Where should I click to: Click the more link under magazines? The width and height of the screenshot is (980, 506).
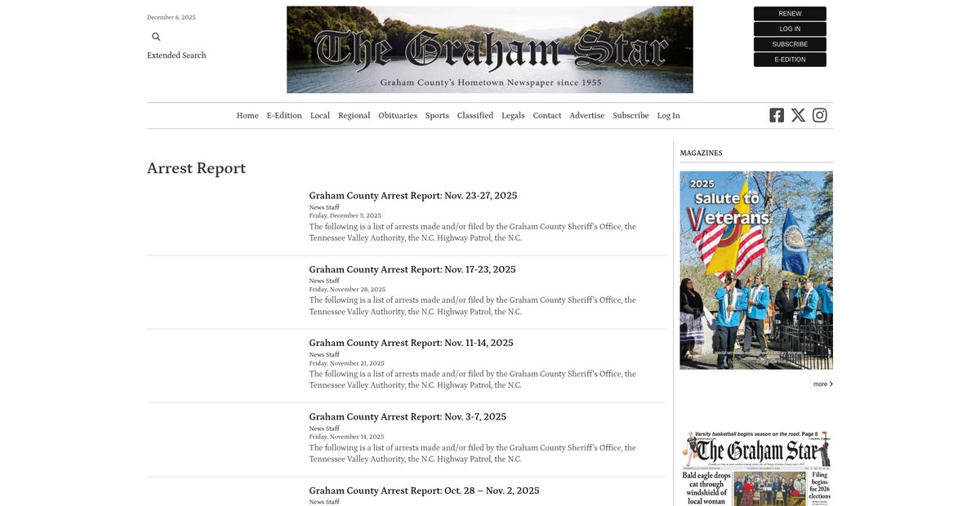coord(823,384)
